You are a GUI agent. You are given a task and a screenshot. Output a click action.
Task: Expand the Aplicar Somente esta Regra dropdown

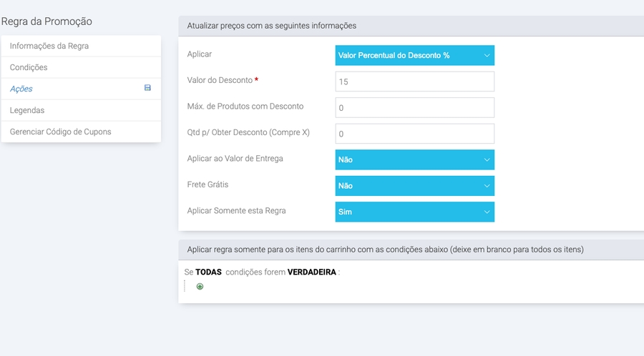(x=414, y=212)
